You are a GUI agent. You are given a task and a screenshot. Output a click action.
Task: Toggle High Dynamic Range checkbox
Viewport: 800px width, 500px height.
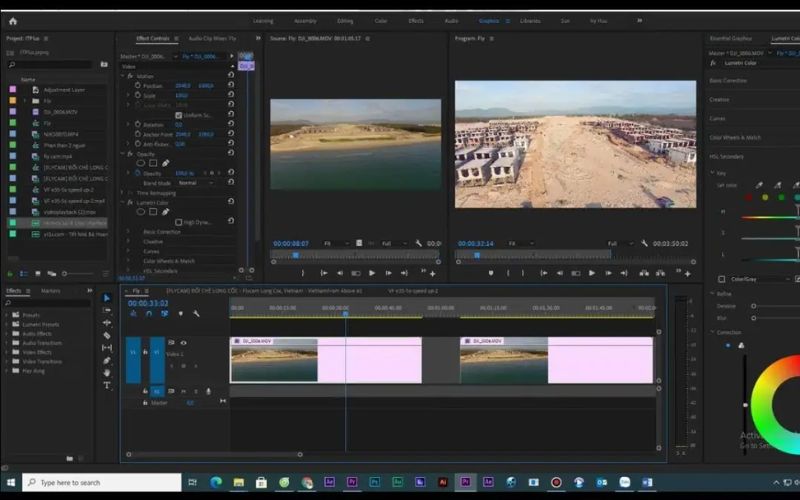(179, 222)
